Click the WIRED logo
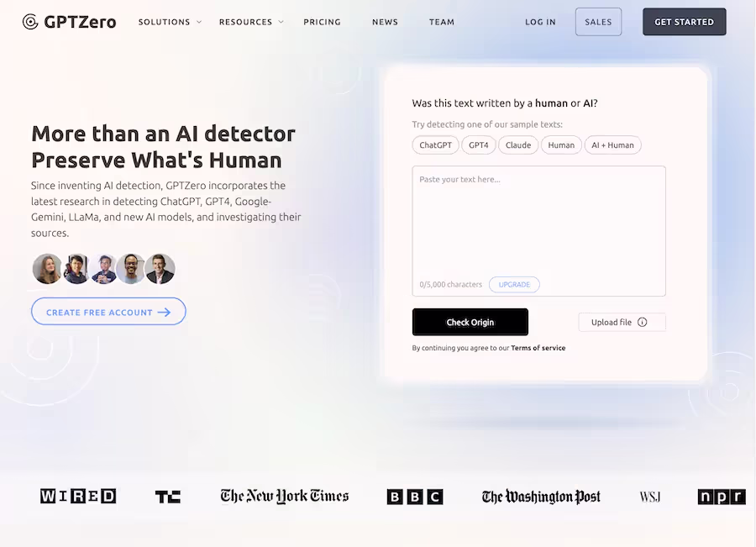Viewport: 756px width, 547px height. [x=78, y=496]
